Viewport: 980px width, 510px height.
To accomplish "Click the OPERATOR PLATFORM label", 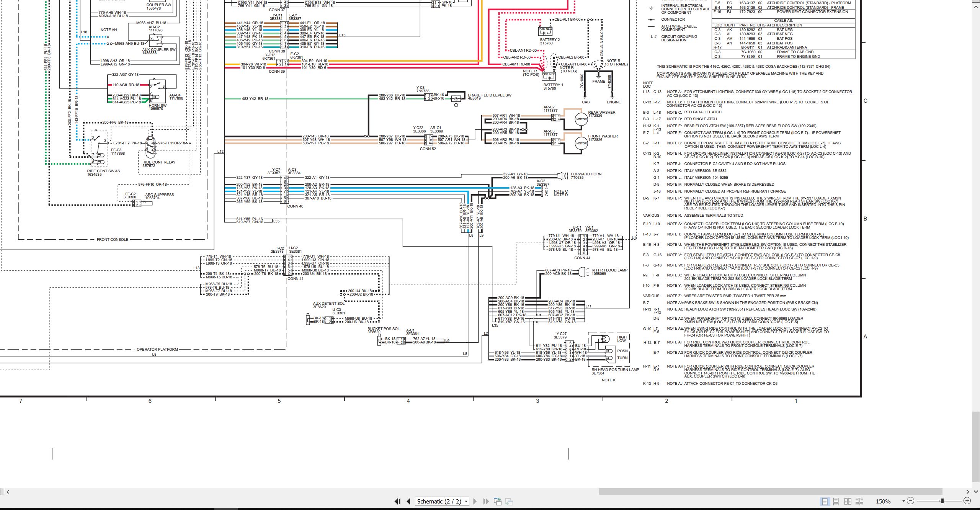I will [x=157, y=350].
